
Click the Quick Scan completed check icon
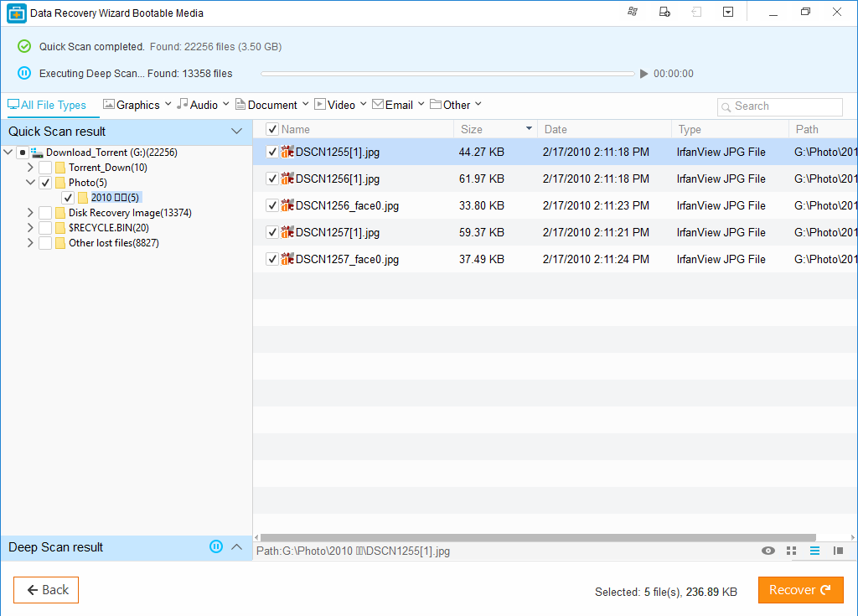pos(24,46)
